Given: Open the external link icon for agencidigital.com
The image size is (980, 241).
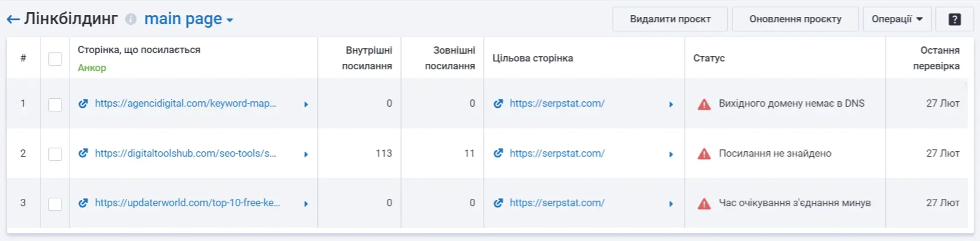Looking at the screenshot, I should (x=83, y=104).
